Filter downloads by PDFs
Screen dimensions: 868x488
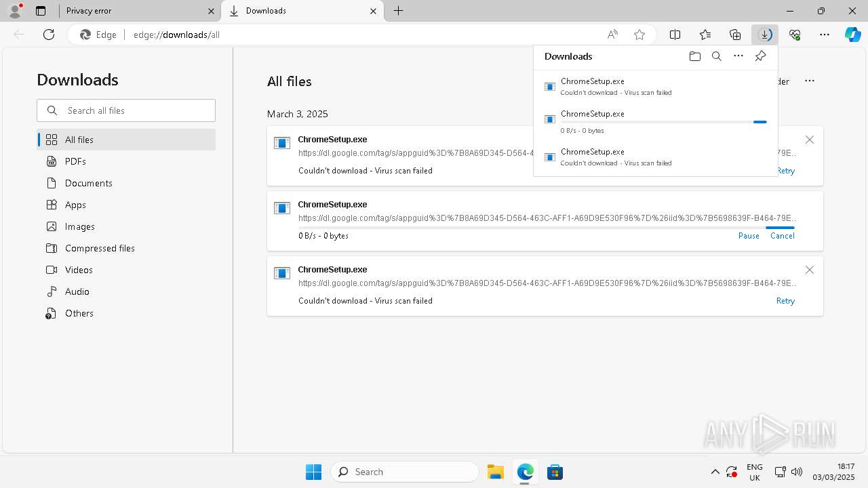tap(126, 161)
